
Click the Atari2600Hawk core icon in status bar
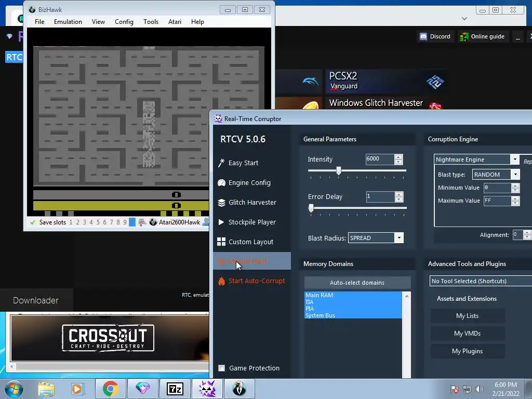coord(153,222)
